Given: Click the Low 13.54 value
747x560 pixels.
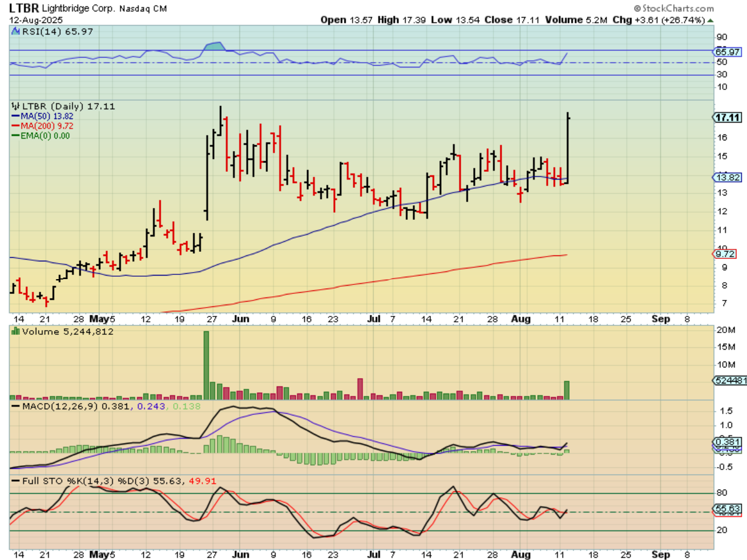Looking at the screenshot, I should click(455, 20).
